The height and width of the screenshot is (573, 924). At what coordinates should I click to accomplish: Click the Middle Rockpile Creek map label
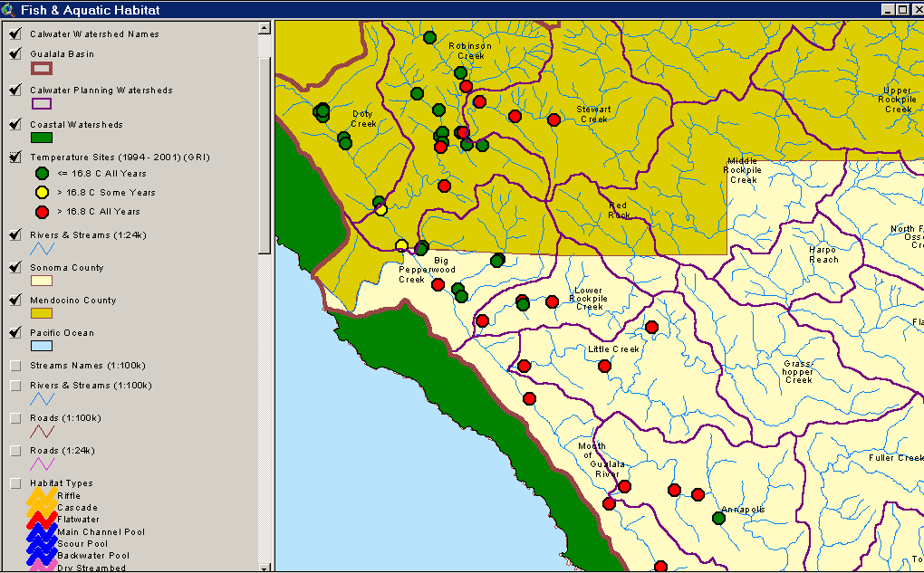coord(743,171)
